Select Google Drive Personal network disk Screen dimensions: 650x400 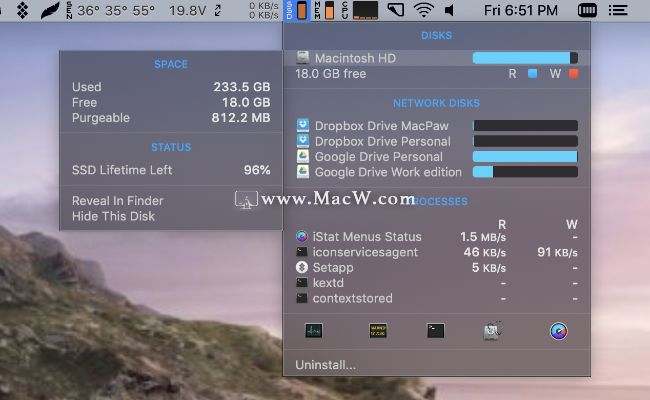[378, 157]
